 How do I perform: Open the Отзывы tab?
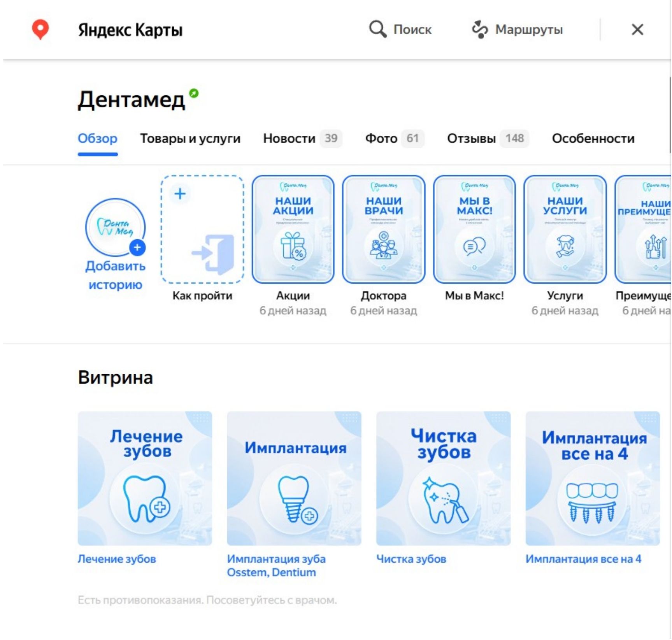(x=488, y=138)
